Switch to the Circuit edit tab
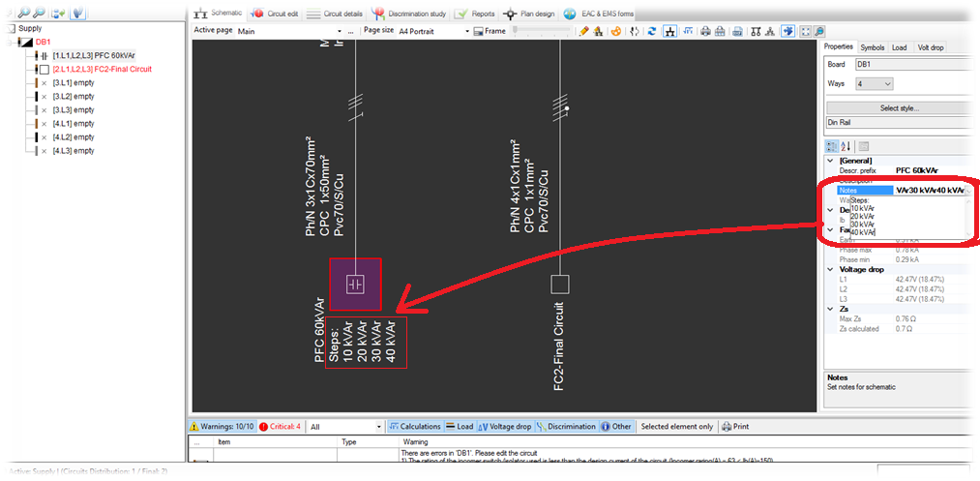The width and height of the screenshot is (980, 481). (275, 14)
